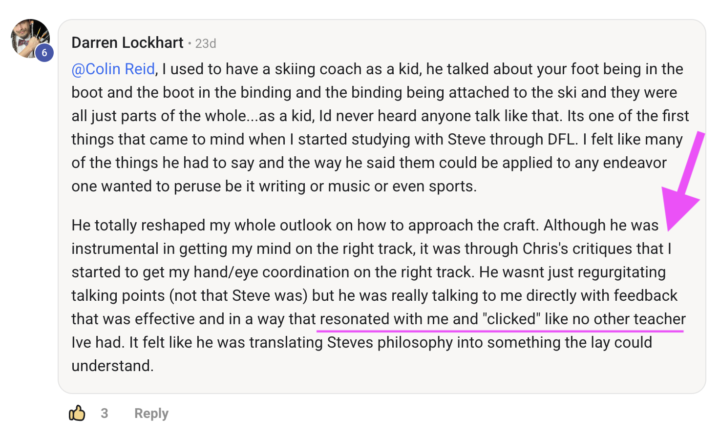Open Darren Lockhart's profile picture
The height and width of the screenshot is (436, 720).
pyautogui.click(x=28, y=38)
